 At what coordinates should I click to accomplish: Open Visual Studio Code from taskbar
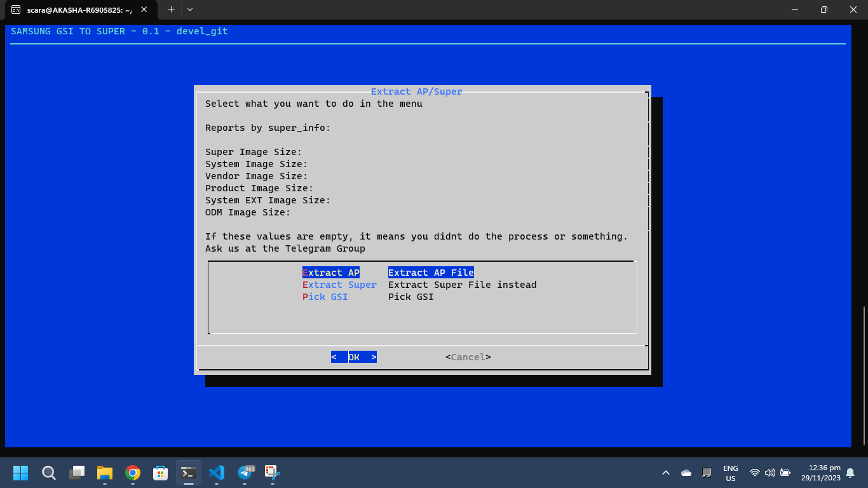(217, 473)
